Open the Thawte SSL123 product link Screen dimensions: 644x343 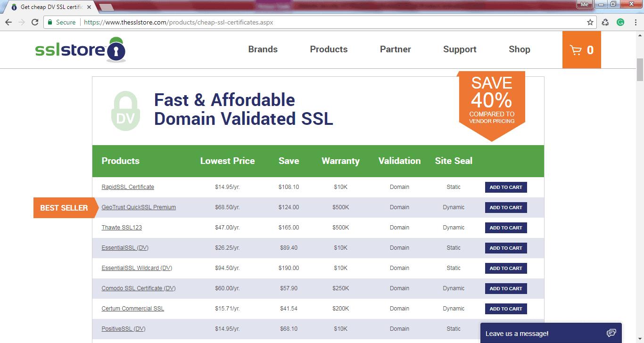pyautogui.click(x=122, y=227)
